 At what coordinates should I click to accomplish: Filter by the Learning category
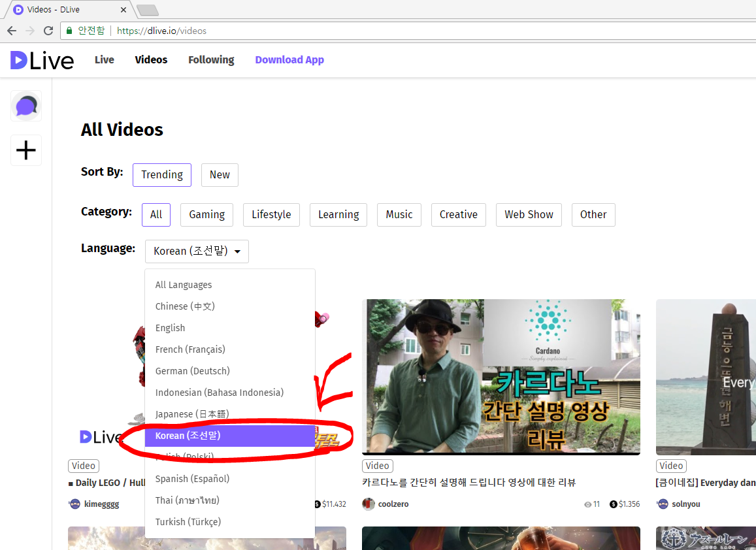(x=338, y=215)
